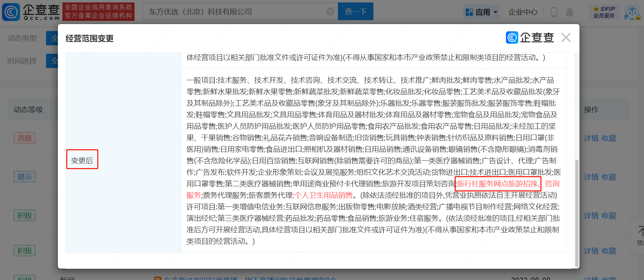Screen dimensions: 644x280
Task: Click the 企查查 logo inside the dialog
Action: click(530, 37)
